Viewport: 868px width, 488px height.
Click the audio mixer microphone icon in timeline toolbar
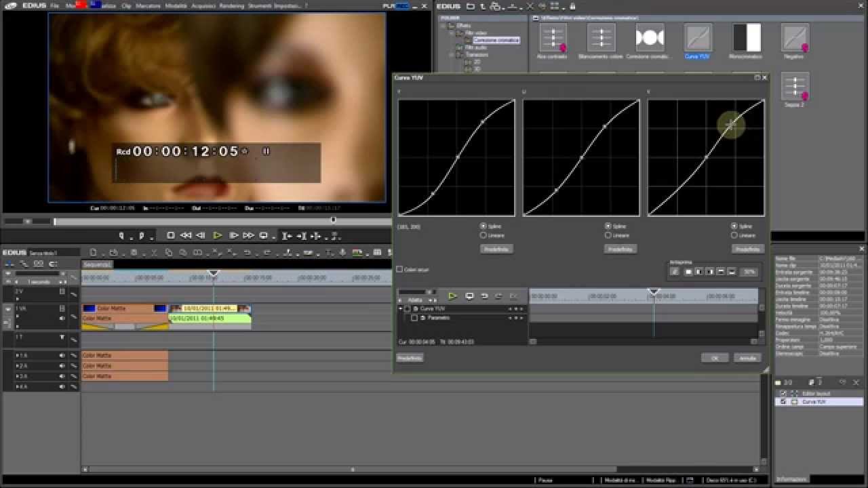[342, 253]
